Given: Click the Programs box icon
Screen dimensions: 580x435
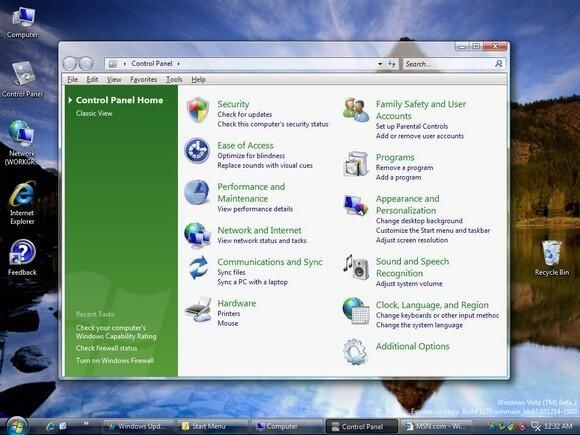Looking at the screenshot, I should pyautogui.click(x=356, y=163).
